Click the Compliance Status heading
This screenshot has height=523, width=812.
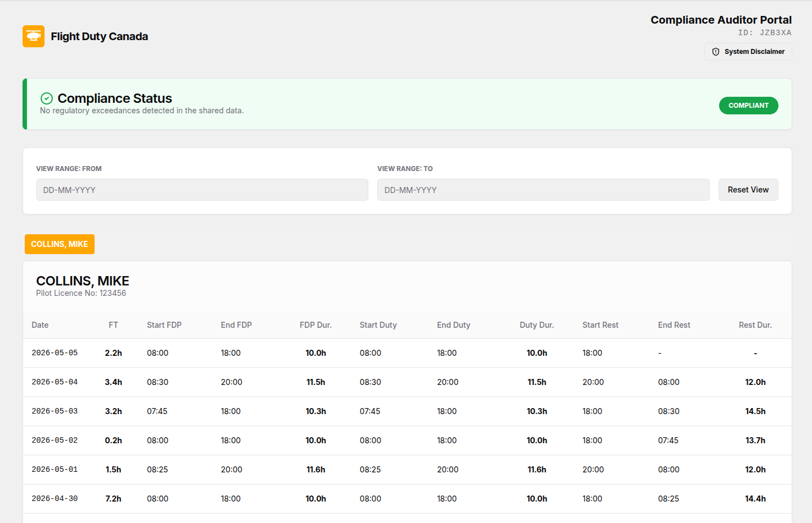(x=115, y=98)
